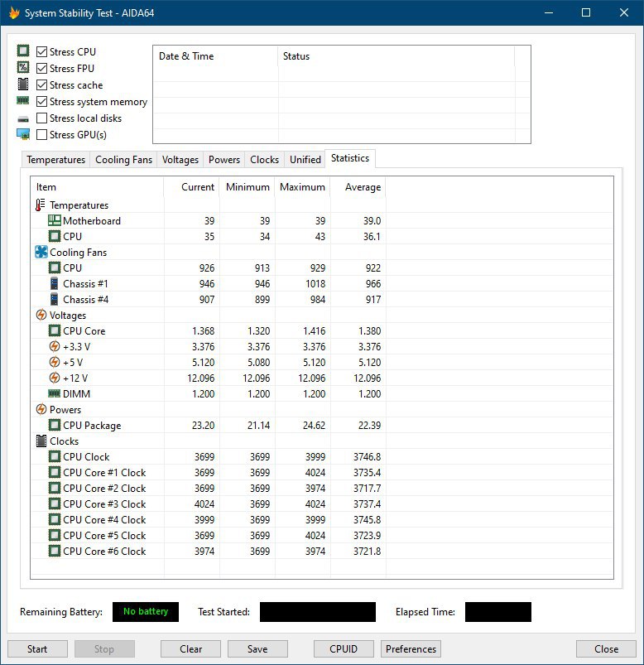
Task: Disable the Stress cache checkbox
Action: (41, 84)
